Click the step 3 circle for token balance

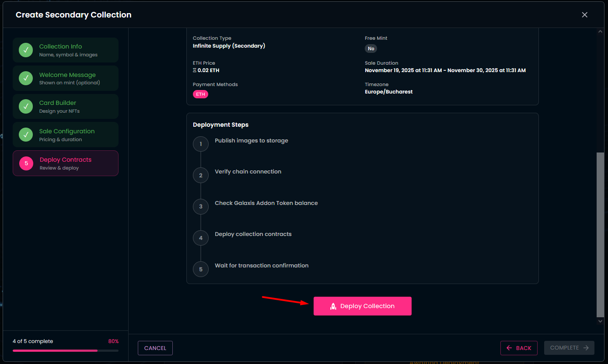point(201,207)
